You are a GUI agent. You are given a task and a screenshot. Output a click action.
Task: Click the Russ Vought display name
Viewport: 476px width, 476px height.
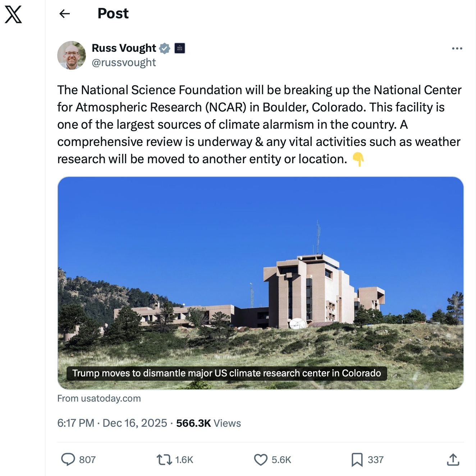(x=124, y=48)
